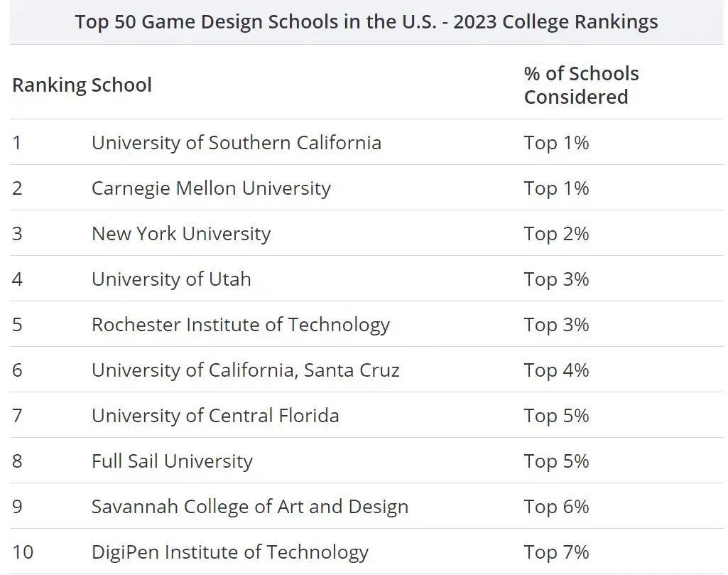
Task: Select Savannah College of Art and Design
Action: click(250, 507)
